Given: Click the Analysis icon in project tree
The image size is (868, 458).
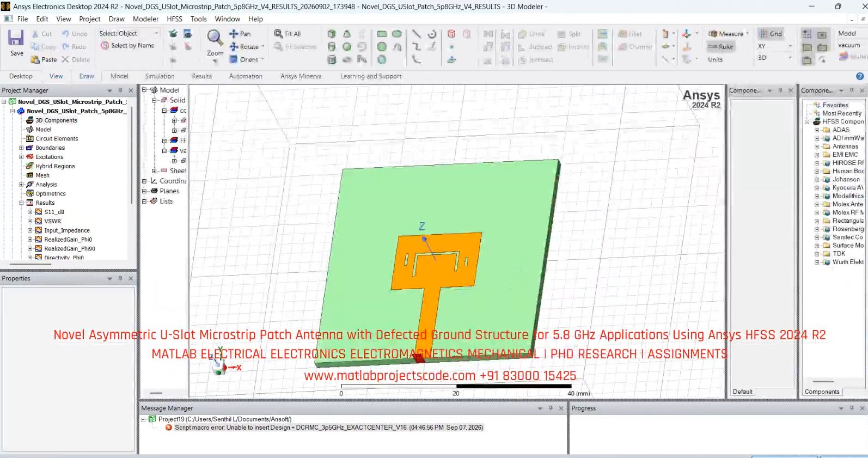Looking at the screenshot, I should pos(30,184).
